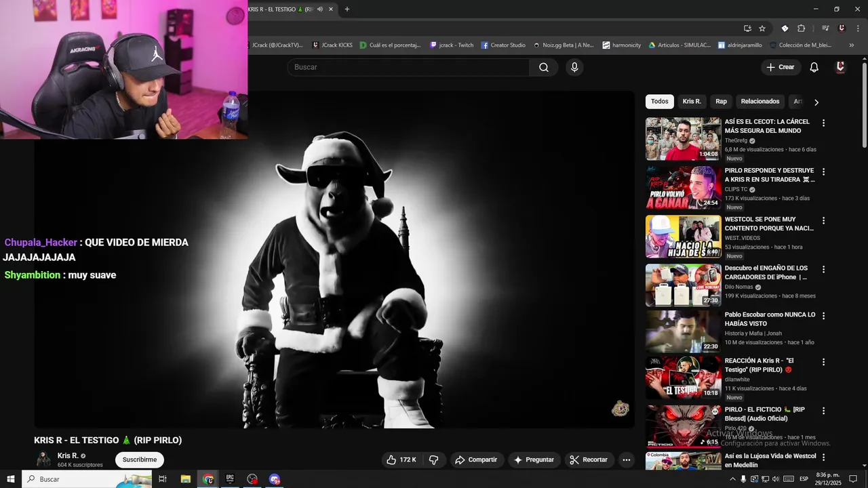The height and width of the screenshot is (488, 868).
Task: Select the Todos filter chip
Action: [660, 102]
